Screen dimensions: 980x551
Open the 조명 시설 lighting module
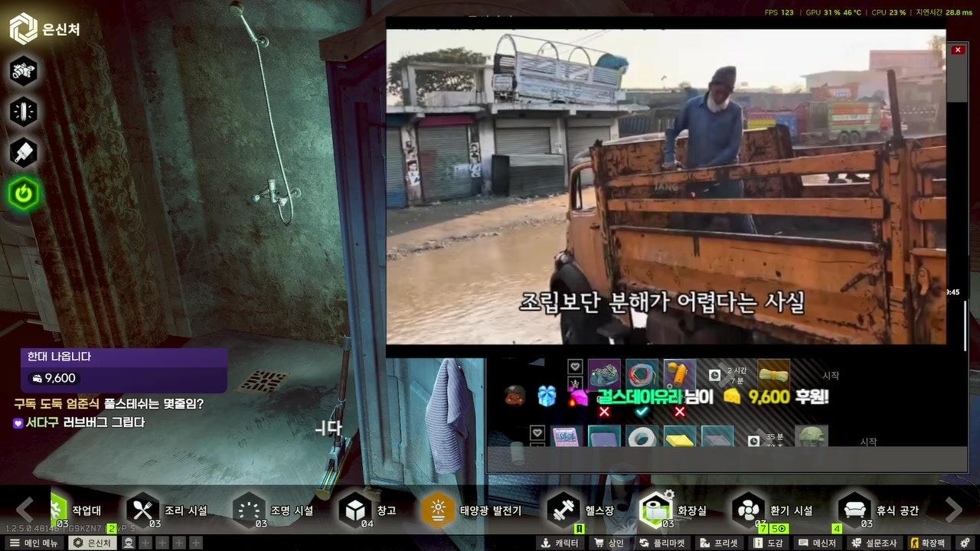pyautogui.click(x=273, y=510)
